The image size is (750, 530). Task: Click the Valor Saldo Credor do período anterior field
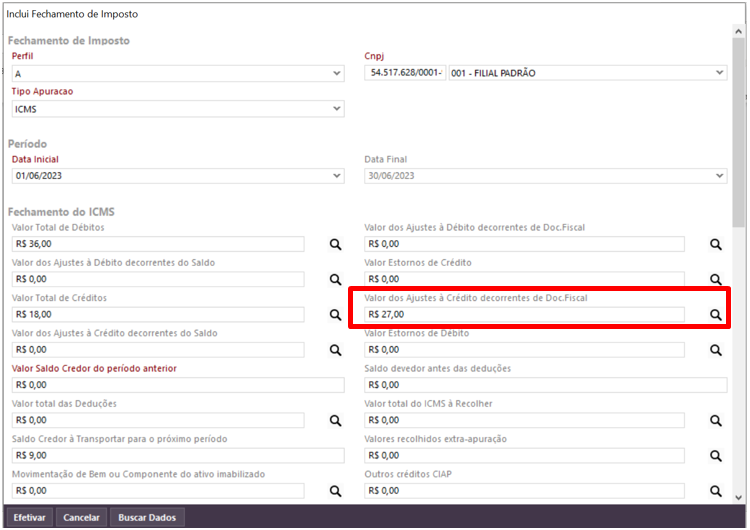click(x=178, y=385)
